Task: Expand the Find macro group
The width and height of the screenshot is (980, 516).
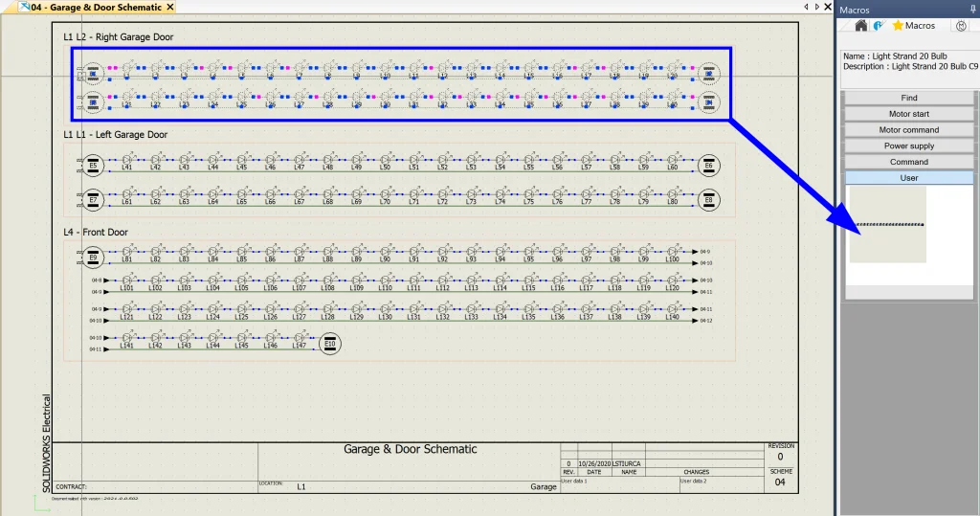Action: (x=908, y=98)
